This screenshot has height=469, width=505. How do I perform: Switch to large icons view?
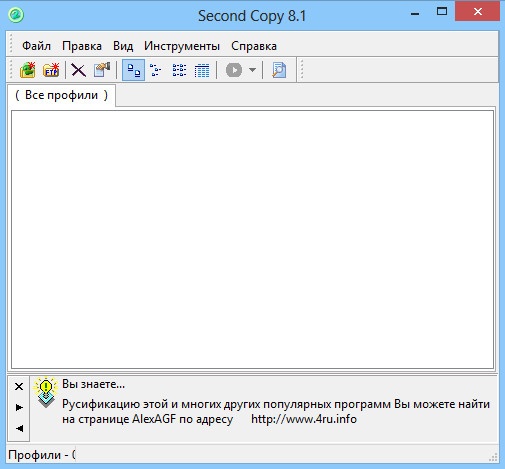[x=133, y=70]
